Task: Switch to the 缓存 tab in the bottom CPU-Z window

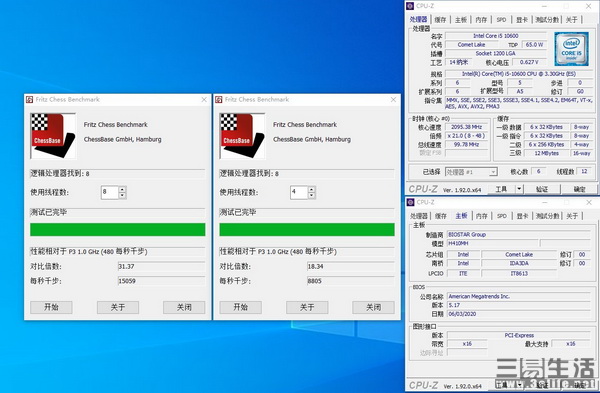Action: [x=440, y=216]
